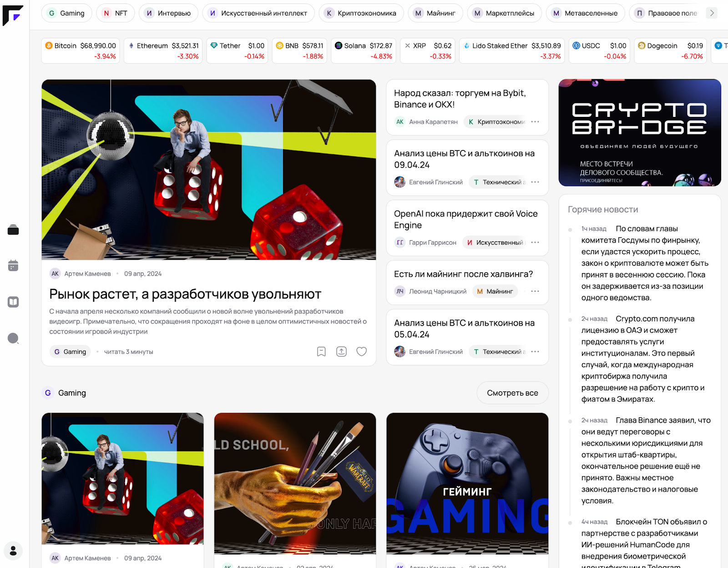The image size is (728, 568).
Task: Open the search icon in sidebar
Action: pyautogui.click(x=14, y=338)
